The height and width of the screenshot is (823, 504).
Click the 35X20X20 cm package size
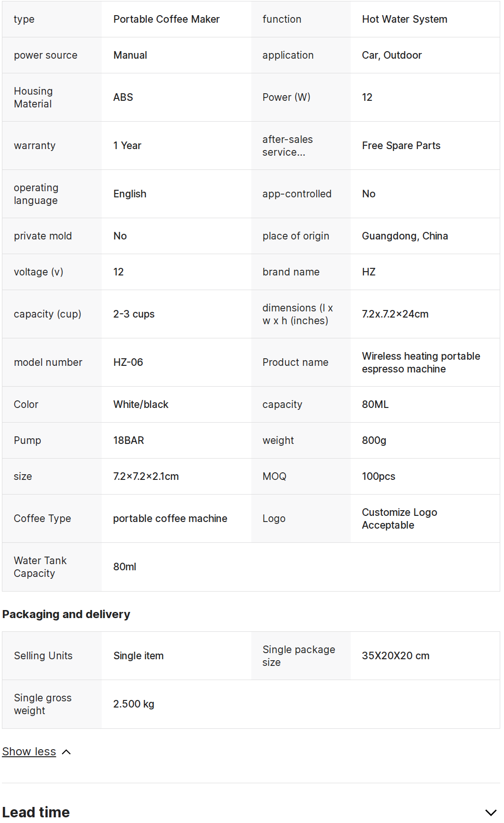(x=395, y=656)
